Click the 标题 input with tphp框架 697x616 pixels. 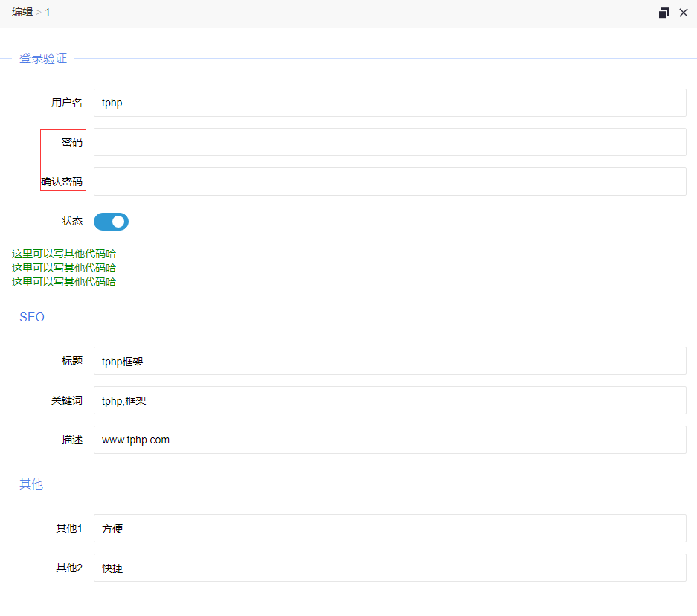390,361
